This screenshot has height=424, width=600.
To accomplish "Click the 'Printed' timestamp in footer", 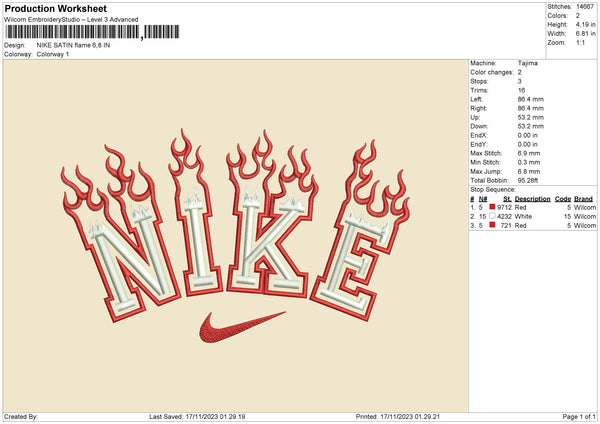I will [398, 416].
